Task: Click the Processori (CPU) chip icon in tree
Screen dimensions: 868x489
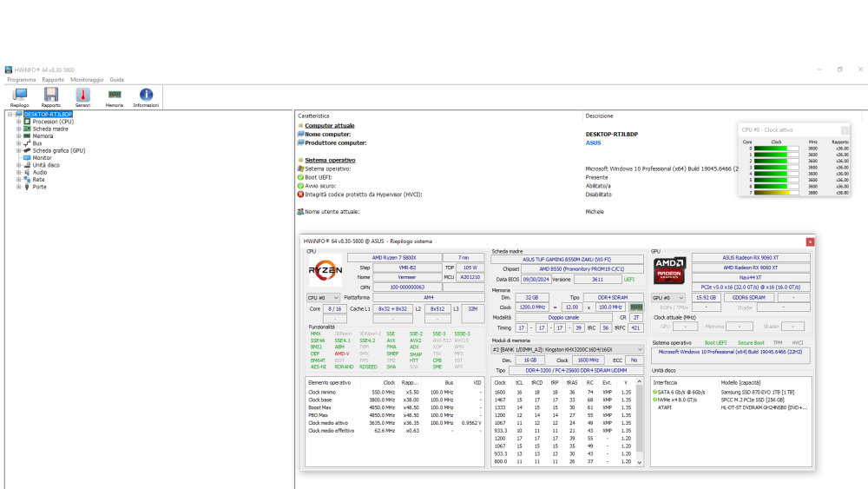Action: pos(27,122)
